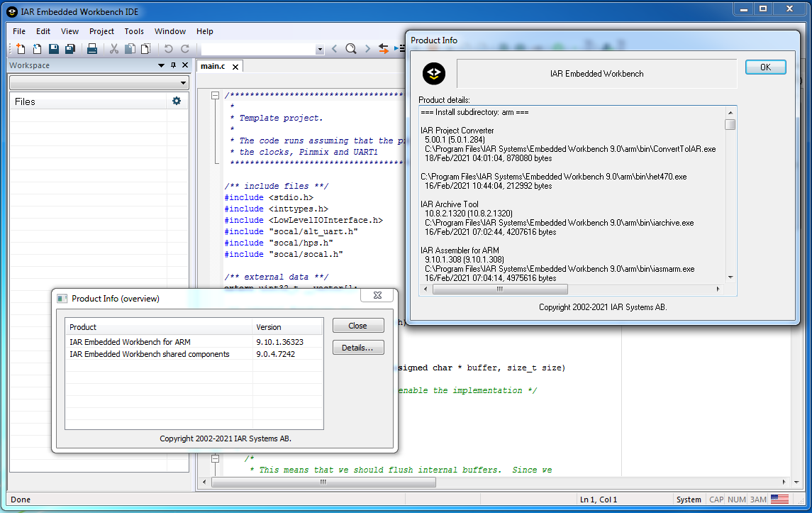
Task: Click Product details scroll-up arrow
Action: tap(730, 112)
